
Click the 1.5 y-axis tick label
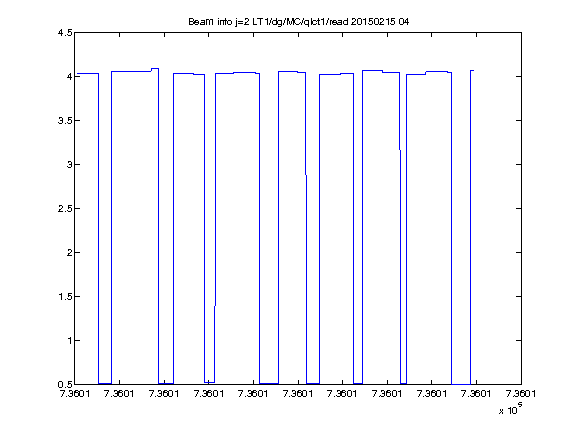(65, 296)
